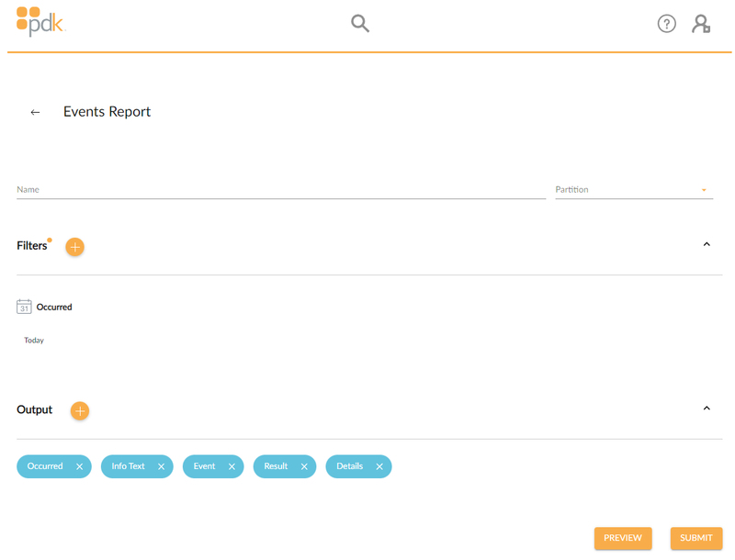Remove the Info Text output chip
The width and height of the screenshot is (735, 560).
pyautogui.click(x=162, y=466)
